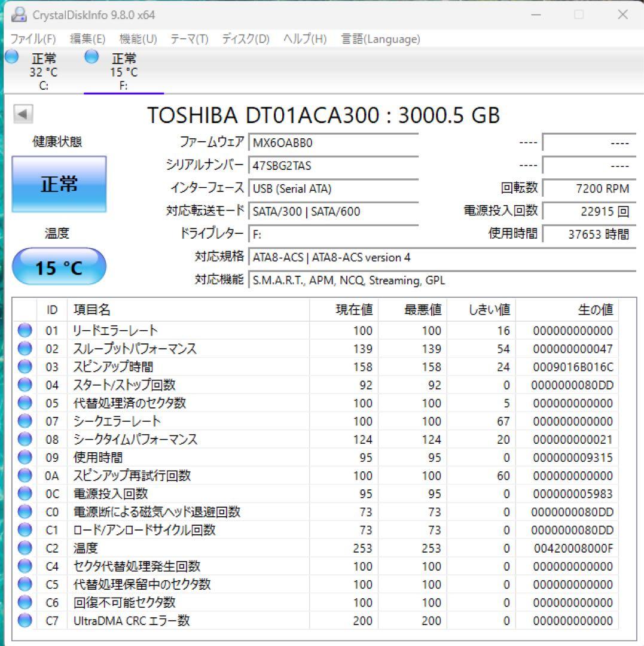Select the 回復不可能セクタ数 row name
Image resolution: width=644 pixels, height=646 pixels.
point(124,602)
